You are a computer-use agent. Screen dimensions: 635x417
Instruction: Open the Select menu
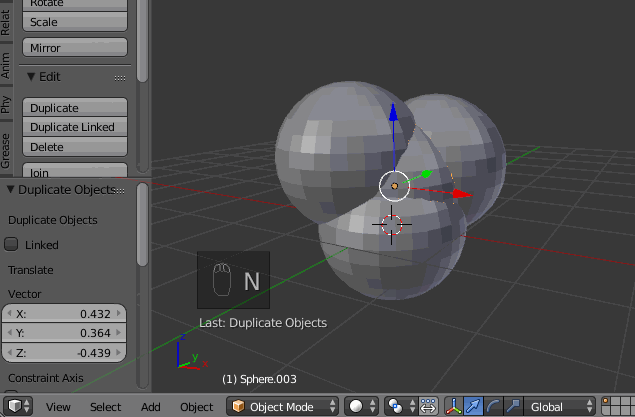[x=105, y=407]
